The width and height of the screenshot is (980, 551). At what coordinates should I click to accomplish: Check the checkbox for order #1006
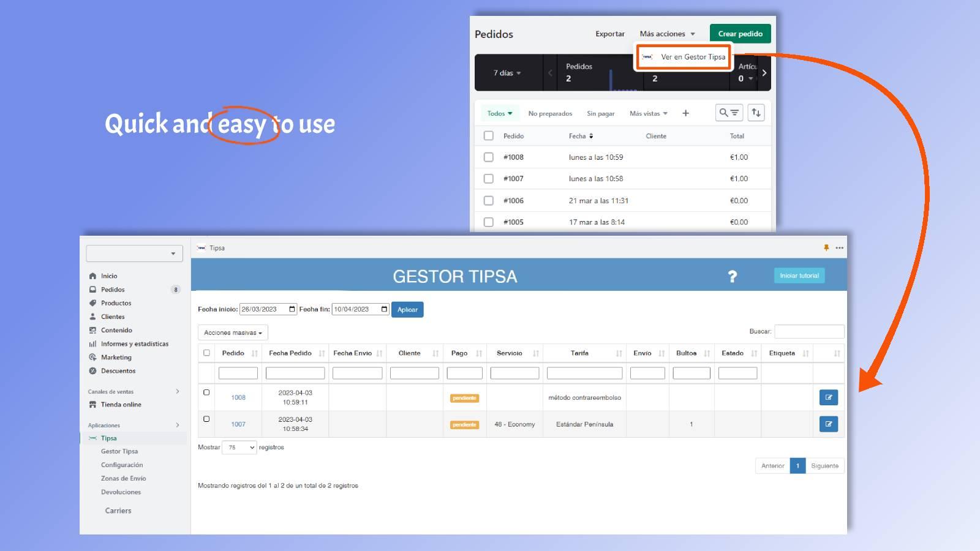tap(489, 200)
